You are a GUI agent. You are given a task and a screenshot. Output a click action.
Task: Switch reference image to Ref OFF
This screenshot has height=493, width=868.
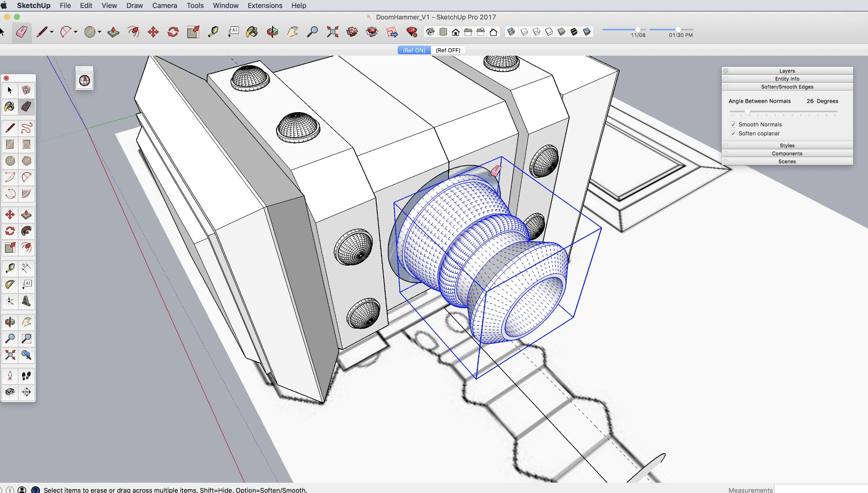(448, 50)
